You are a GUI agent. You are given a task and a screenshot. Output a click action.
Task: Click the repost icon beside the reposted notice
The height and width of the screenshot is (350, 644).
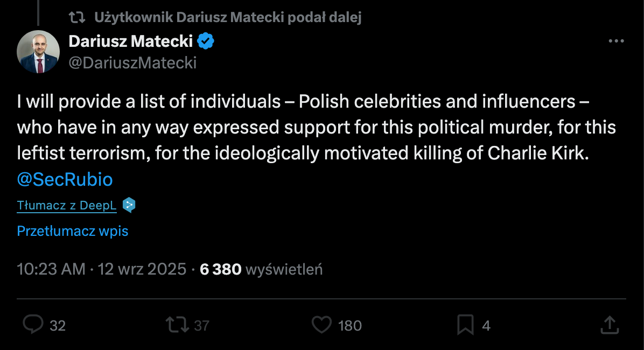coord(78,17)
